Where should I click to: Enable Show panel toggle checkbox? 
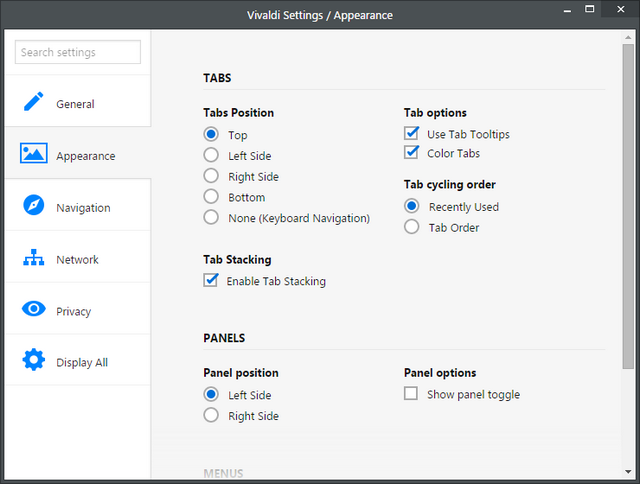(x=411, y=393)
